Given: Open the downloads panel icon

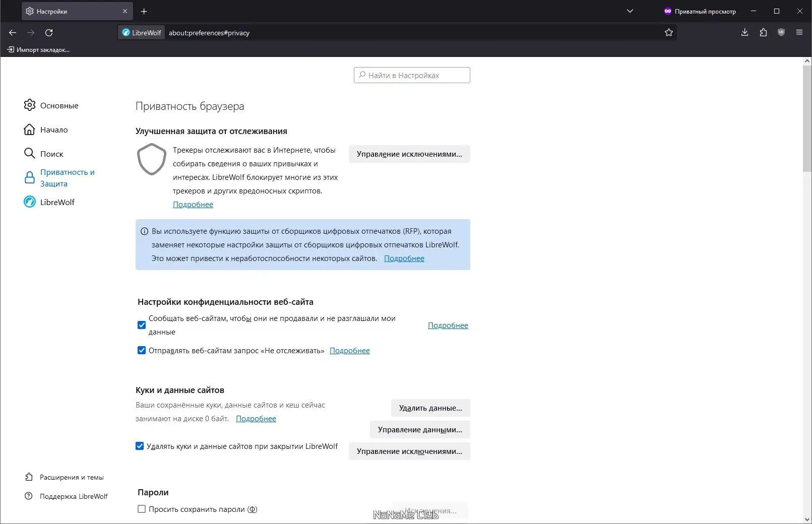Looking at the screenshot, I should (x=744, y=33).
